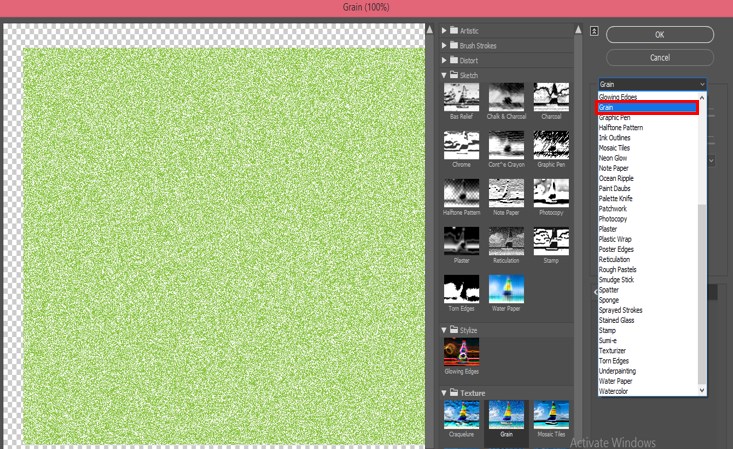Choose Ink Outlines from the list

[x=614, y=138]
